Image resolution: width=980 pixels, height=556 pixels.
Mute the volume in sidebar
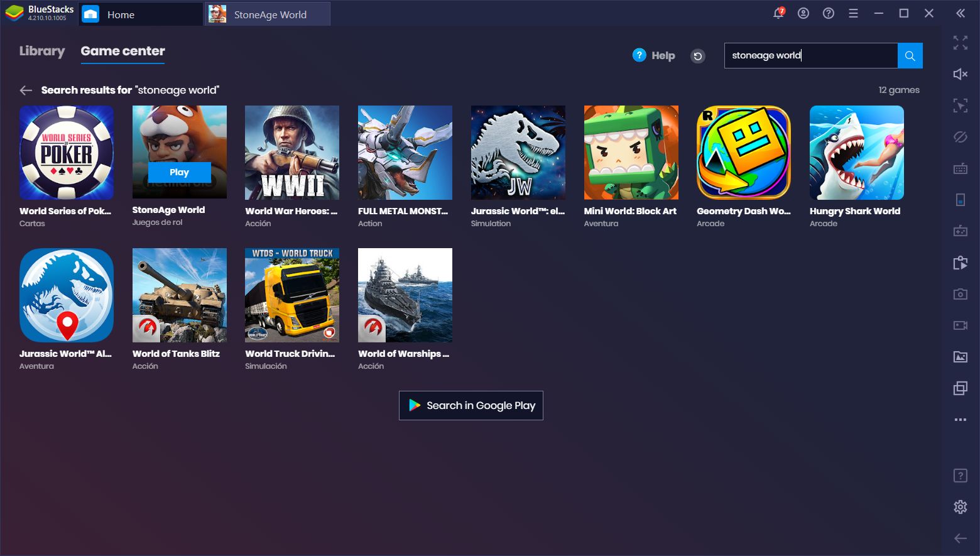pyautogui.click(x=961, y=74)
